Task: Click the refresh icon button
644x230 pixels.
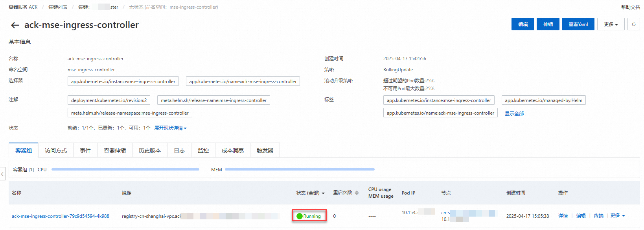Action: [634, 24]
